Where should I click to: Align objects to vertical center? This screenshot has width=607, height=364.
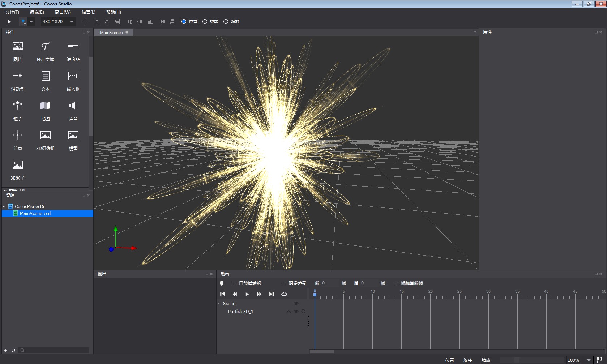tap(140, 22)
